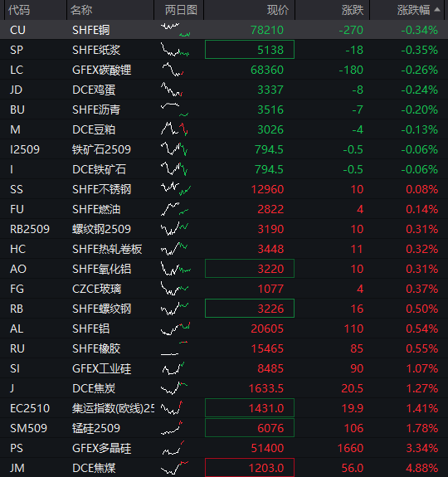Click change percent 3.34% for GFEX多晶硅
The width and height of the screenshot is (448, 477).
(x=422, y=448)
